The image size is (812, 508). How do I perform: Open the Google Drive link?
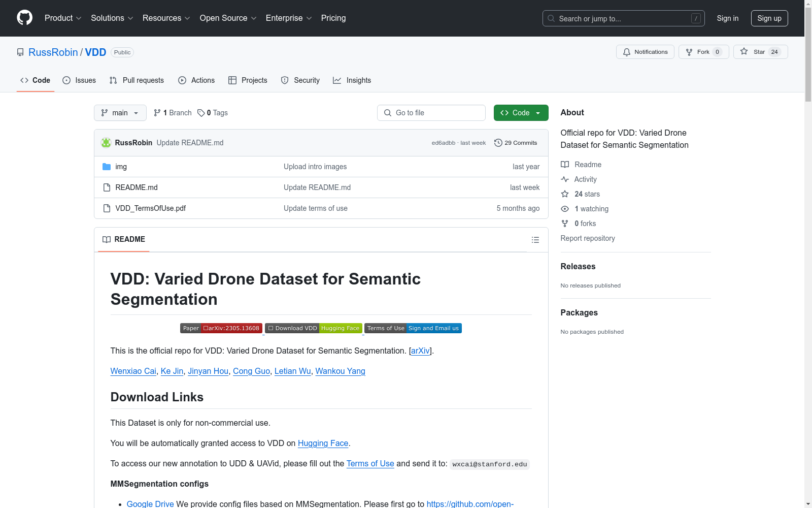[x=150, y=504]
